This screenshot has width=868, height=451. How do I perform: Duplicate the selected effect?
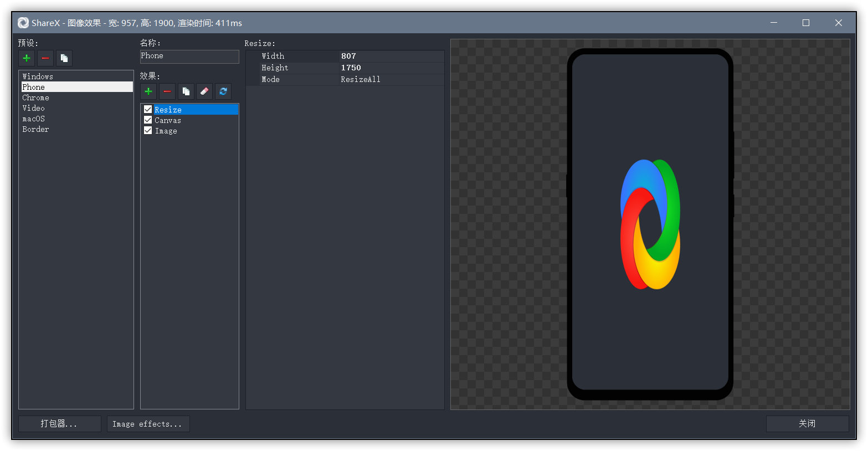pyautogui.click(x=186, y=91)
